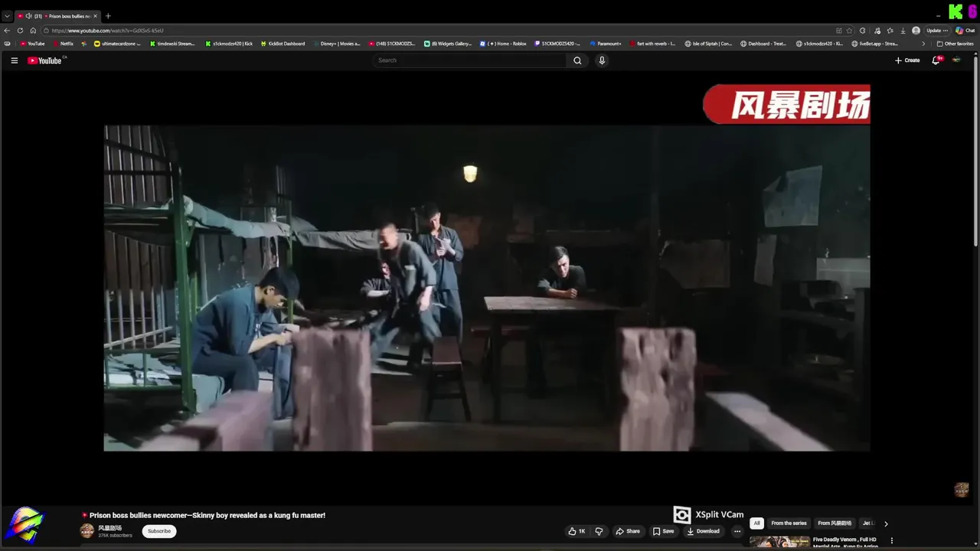The width and height of the screenshot is (980, 551).
Task: Save the video to a playlist
Action: coord(663,531)
